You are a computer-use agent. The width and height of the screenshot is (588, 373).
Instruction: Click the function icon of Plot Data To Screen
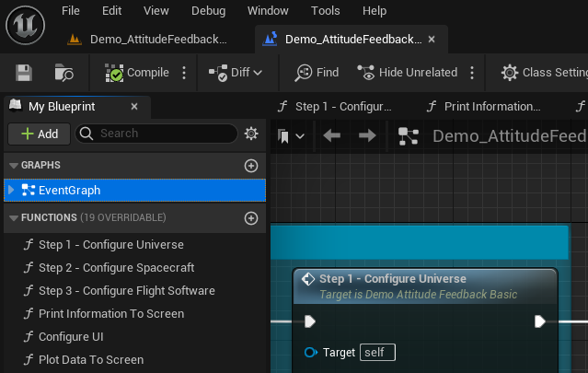point(29,360)
